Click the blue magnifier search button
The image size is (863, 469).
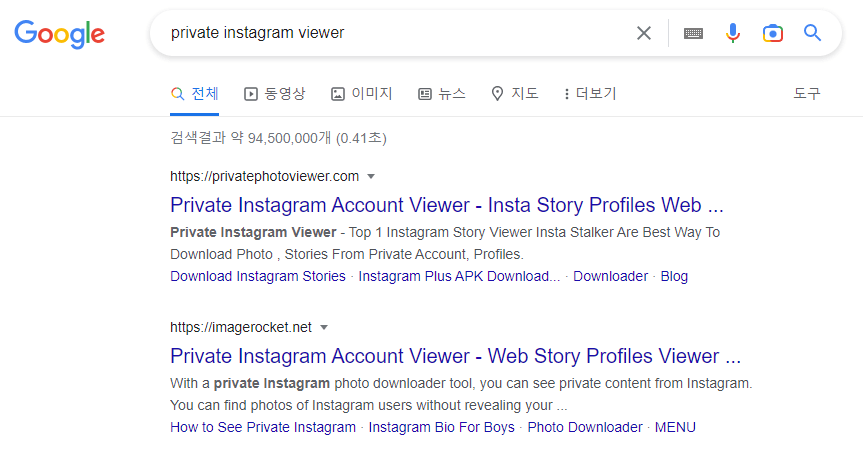(x=812, y=33)
